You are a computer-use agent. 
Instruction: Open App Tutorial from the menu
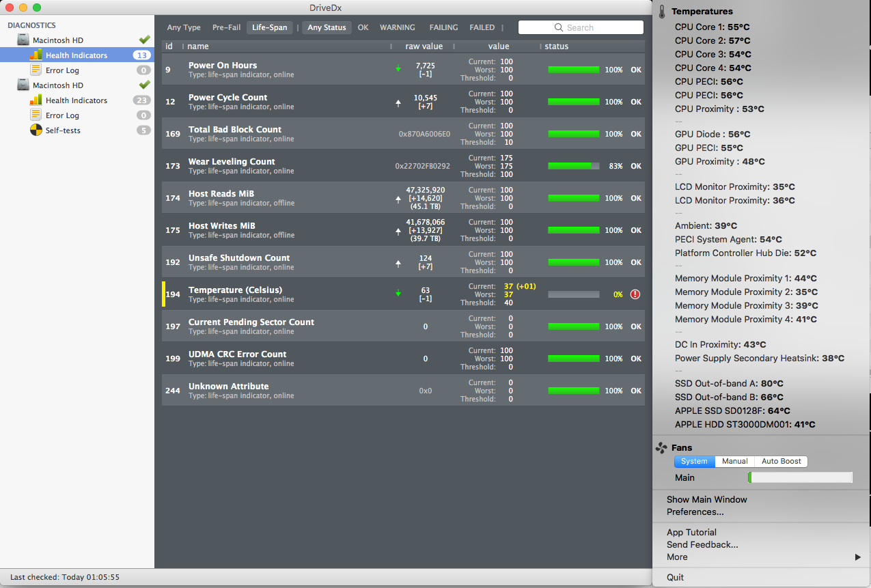click(x=691, y=533)
